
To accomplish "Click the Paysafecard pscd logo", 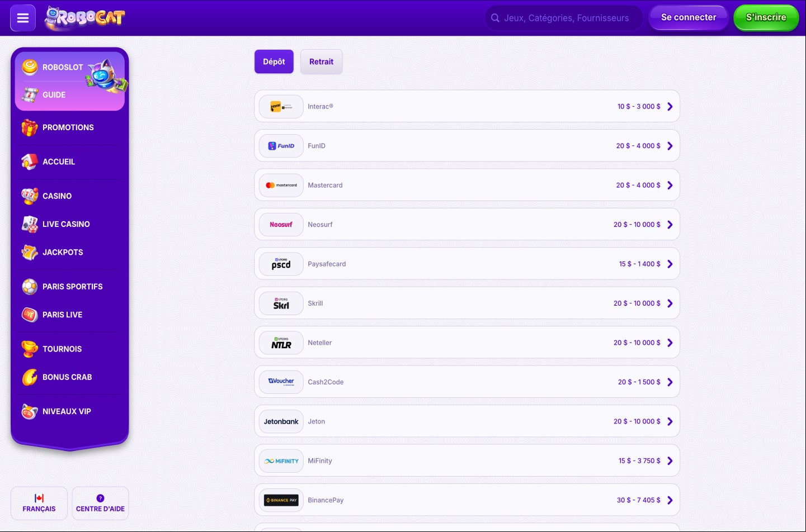I will [x=281, y=264].
